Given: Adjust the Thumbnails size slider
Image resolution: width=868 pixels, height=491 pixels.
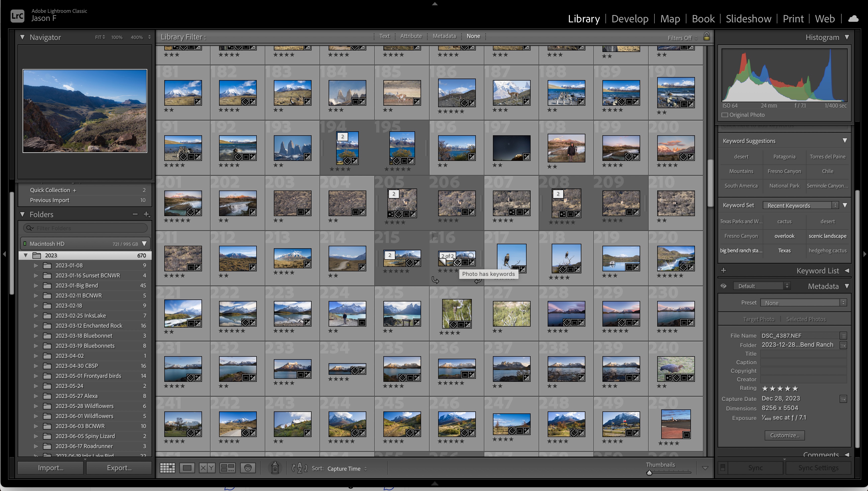Looking at the screenshot, I should (x=649, y=473).
